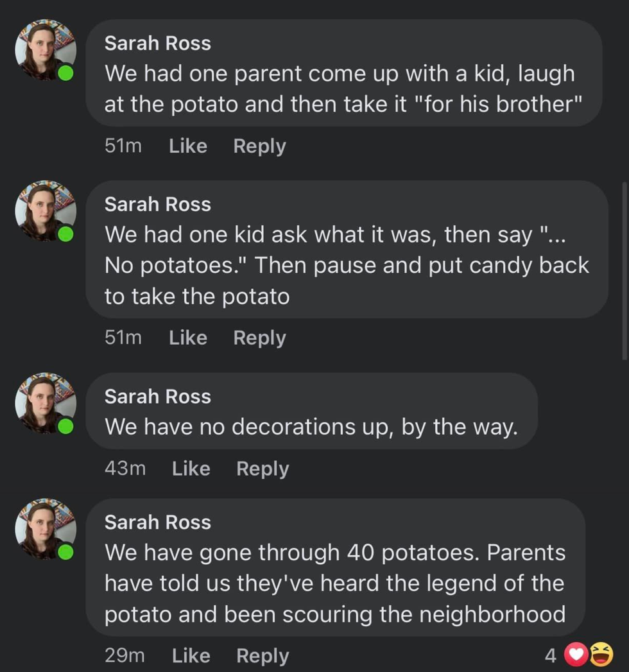Click avatar beside the "No potatoes" comment

click(x=46, y=211)
